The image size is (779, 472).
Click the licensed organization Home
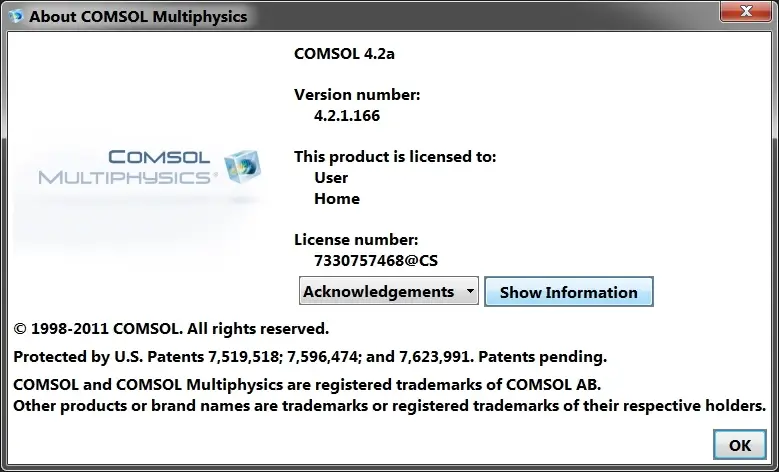coord(337,198)
